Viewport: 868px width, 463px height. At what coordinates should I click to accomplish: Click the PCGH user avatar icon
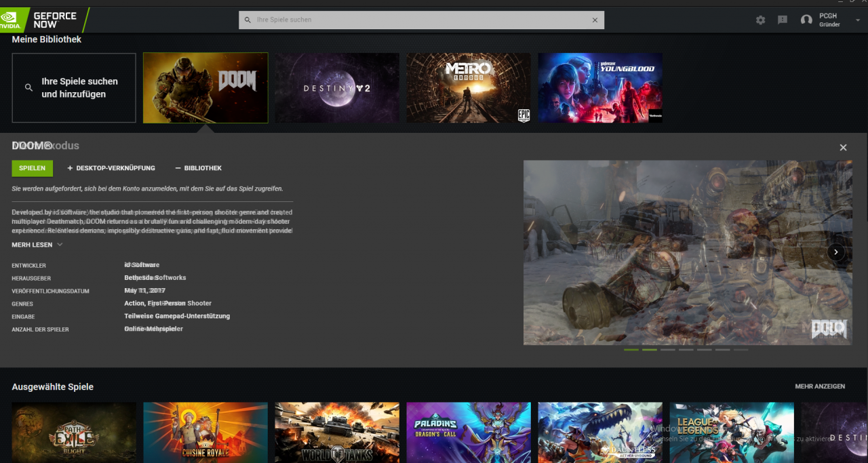[806, 20]
